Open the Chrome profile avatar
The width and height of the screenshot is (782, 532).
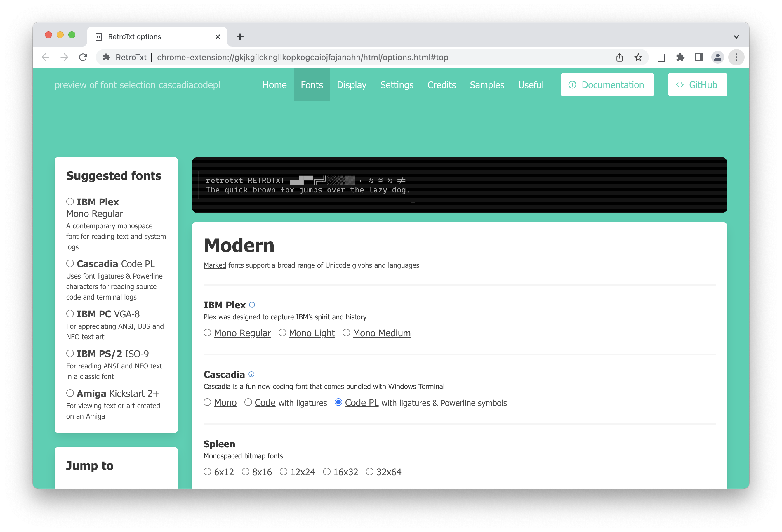click(718, 57)
